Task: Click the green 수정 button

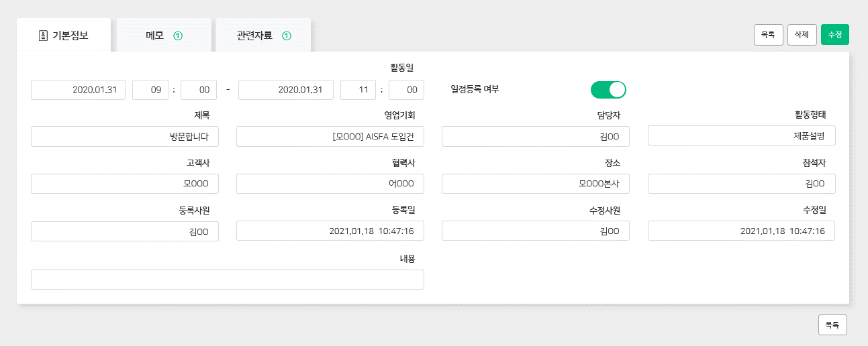Action: [835, 34]
